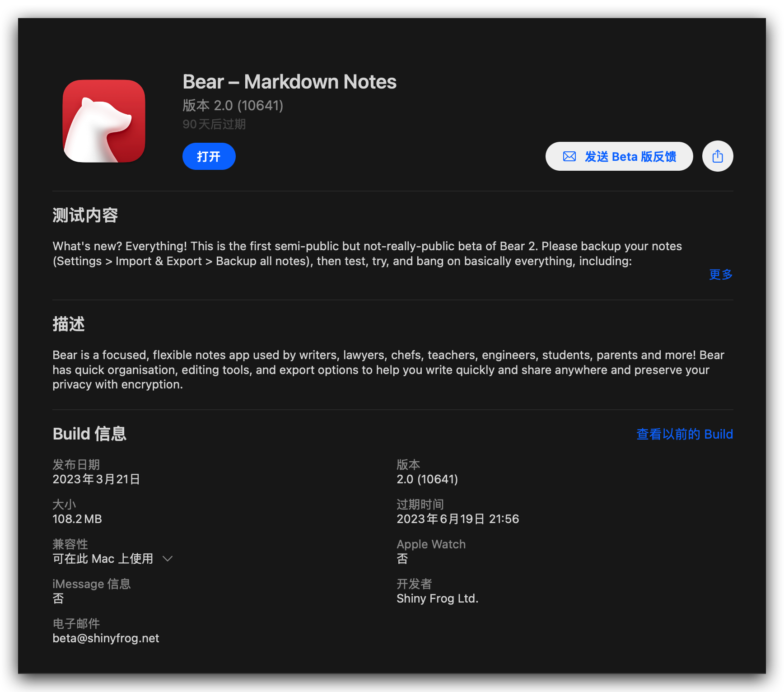The image size is (784, 692).
Task: Click the 描述 section heading
Action: click(69, 324)
